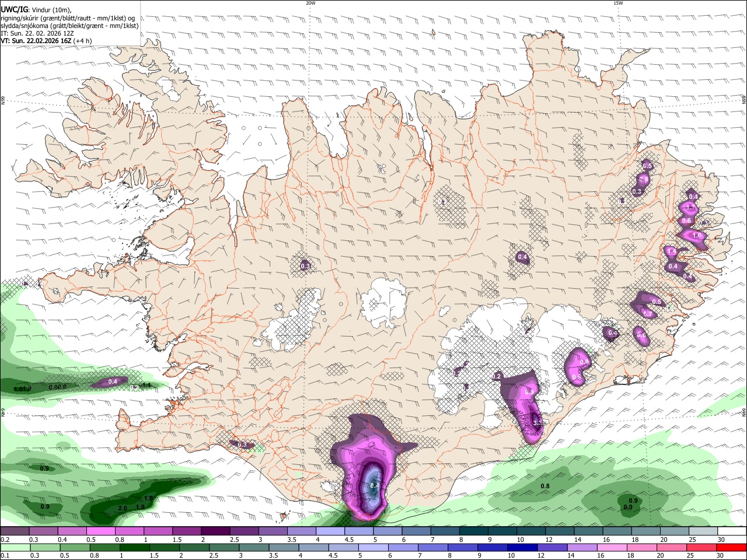The height and width of the screenshot is (560, 747).
Task: Pick snow legend swatch between 4 and 4.5
Action: coord(330,531)
